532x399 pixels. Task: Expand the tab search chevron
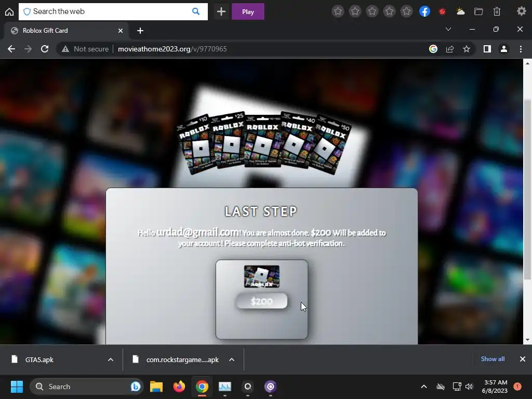[x=448, y=29]
